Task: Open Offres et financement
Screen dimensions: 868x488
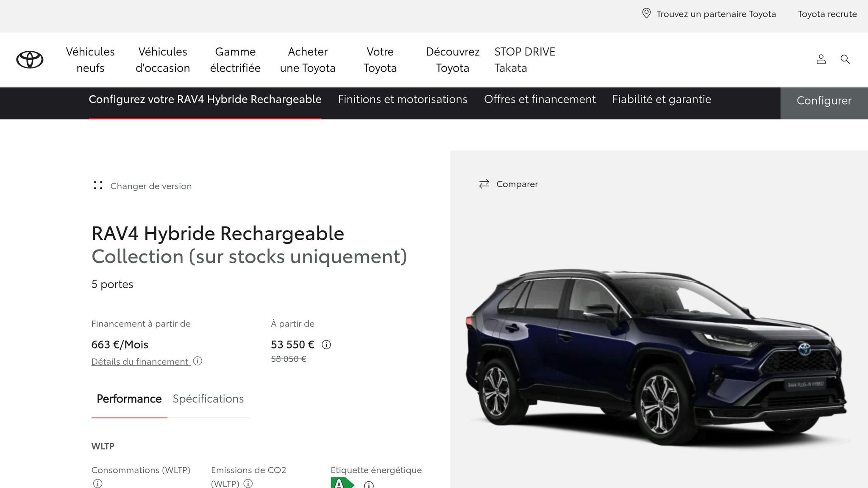Action: pyautogui.click(x=540, y=99)
